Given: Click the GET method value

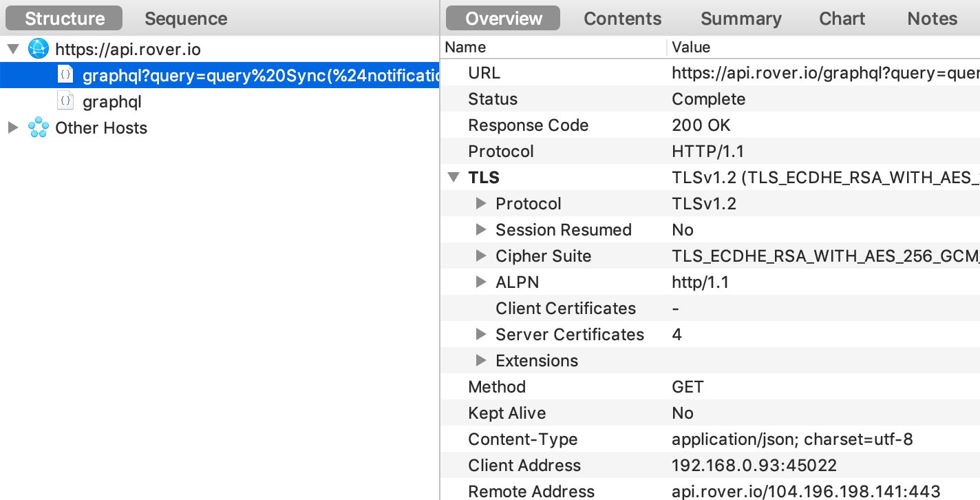Looking at the screenshot, I should click(688, 387).
